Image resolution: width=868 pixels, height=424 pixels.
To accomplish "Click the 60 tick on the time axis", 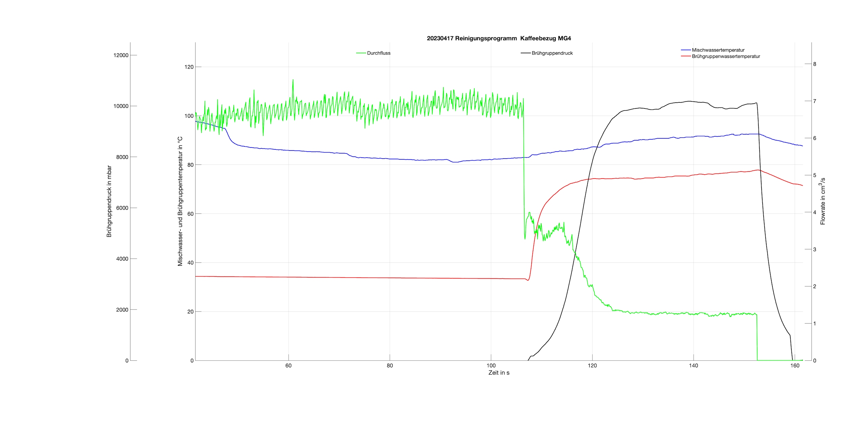I will click(x=289, y=366).
